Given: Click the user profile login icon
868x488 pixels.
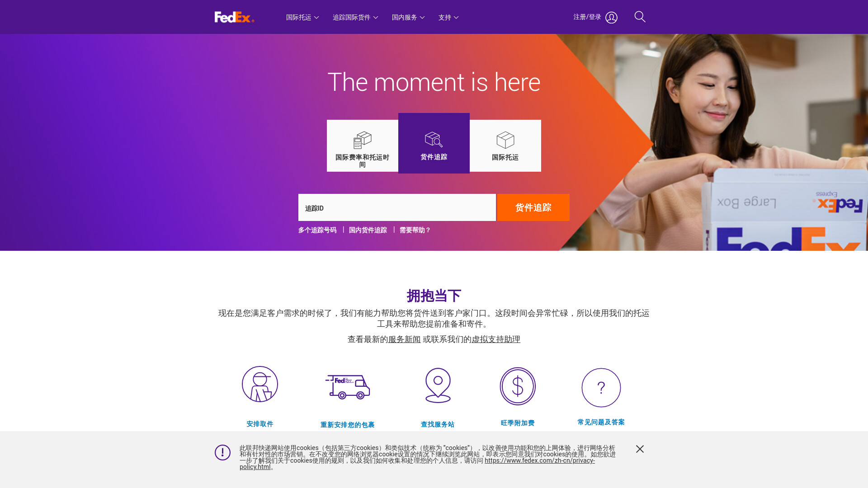Looking at the screenshot, I should [611, 18].
